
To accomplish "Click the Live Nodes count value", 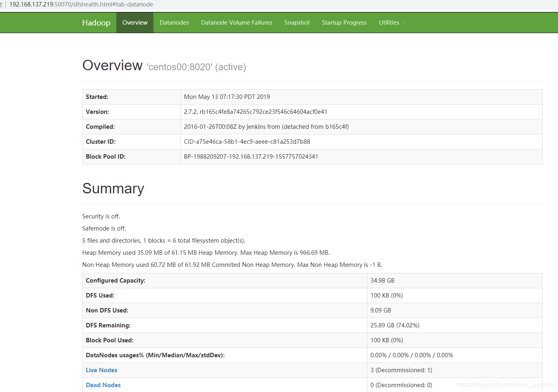I will (x=401, y=370).
